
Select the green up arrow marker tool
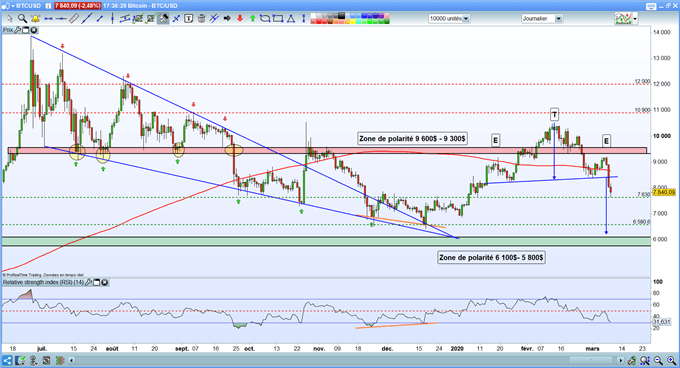tap(252, 19)
